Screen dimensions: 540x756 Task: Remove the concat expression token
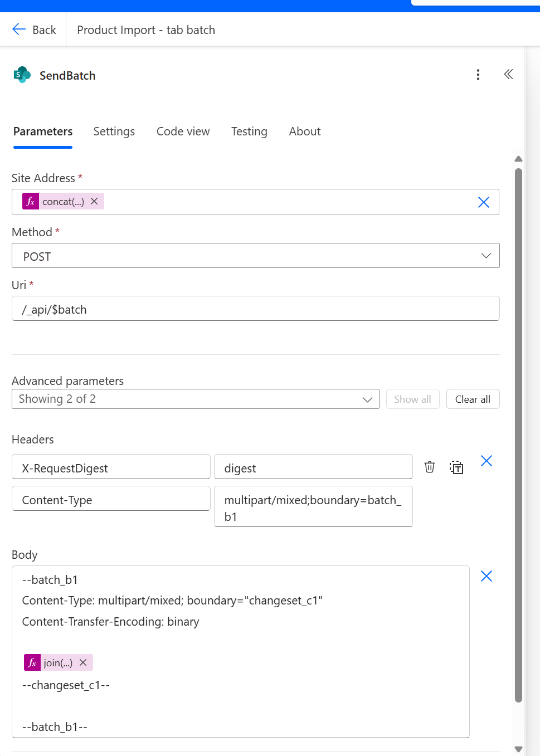(94, 201)
